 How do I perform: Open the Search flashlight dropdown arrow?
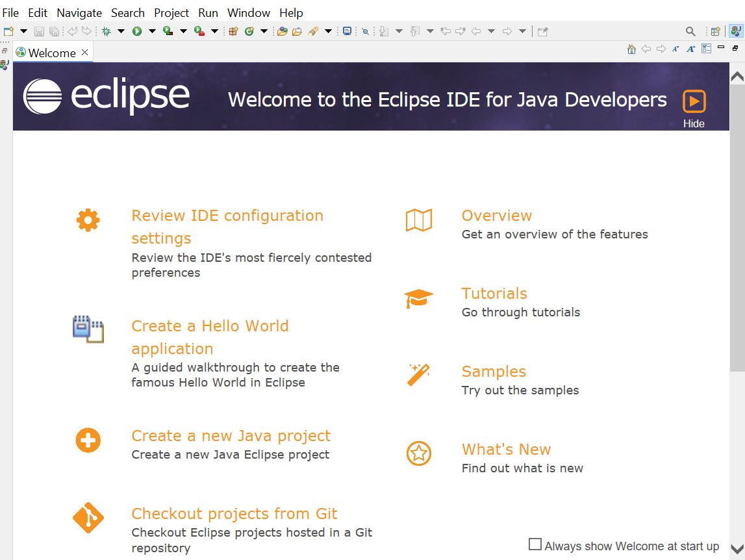328,31
